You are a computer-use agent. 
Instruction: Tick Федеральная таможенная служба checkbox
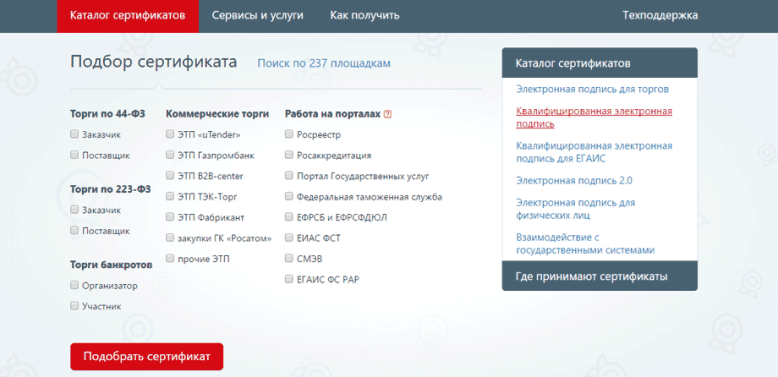[289, 196]
